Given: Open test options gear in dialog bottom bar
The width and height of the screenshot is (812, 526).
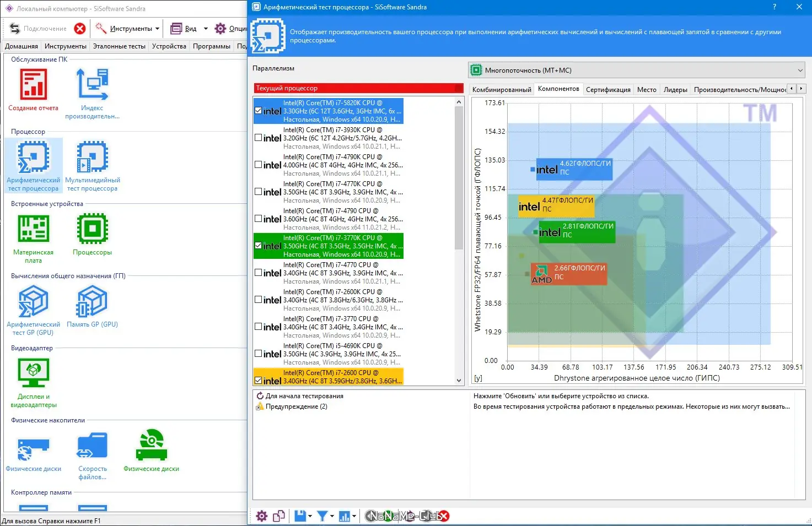Looking at the screenshot, I should 262,516.
